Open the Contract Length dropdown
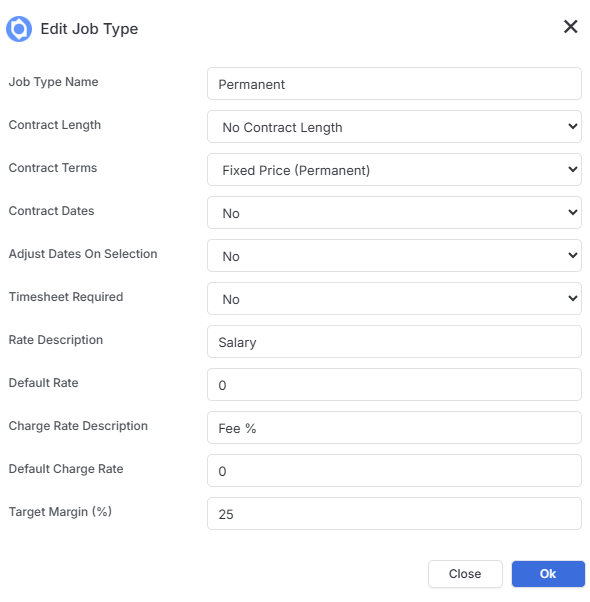Viewport: 590px width, 602px height. coord(394,127)
